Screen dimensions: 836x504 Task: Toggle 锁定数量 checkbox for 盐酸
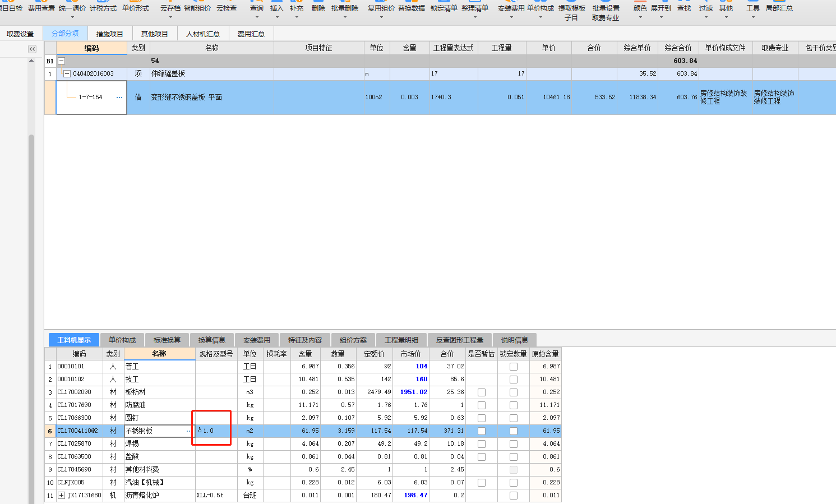pyautogui.click(x=514, y=457)
